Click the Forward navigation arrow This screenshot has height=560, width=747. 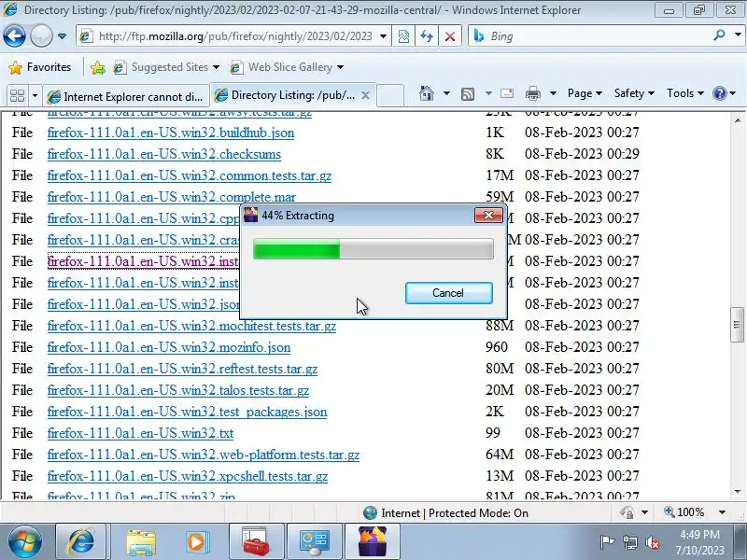click(41, 35)
